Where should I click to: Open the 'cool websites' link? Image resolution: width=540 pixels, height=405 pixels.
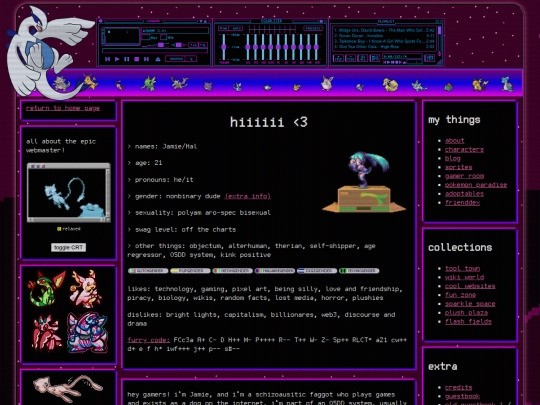470,286
